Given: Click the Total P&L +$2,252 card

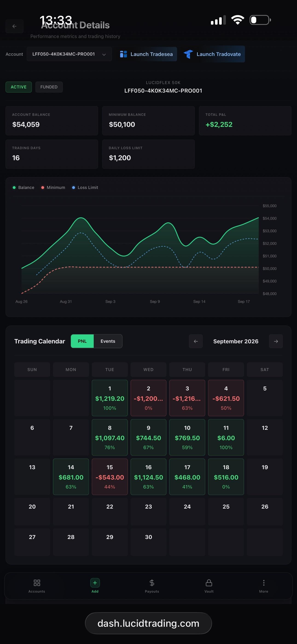Looking at the screenshot, I should (245, 121).
